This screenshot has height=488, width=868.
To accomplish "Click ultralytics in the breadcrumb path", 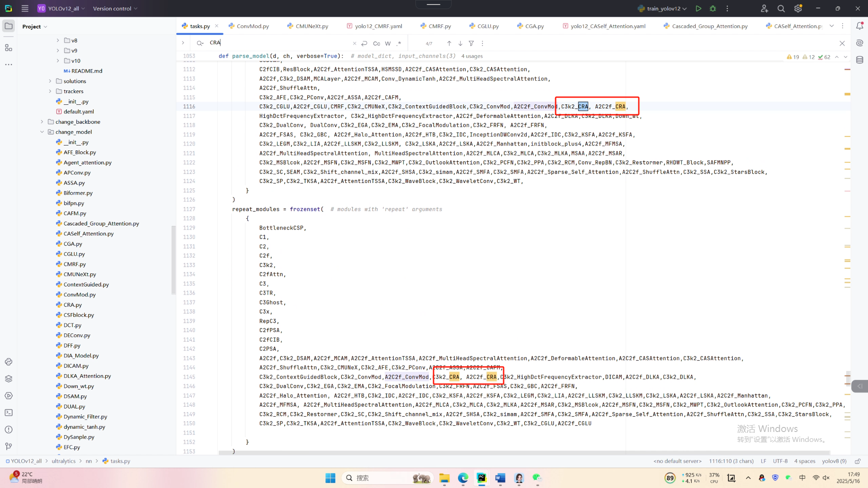I will point(63,461).
